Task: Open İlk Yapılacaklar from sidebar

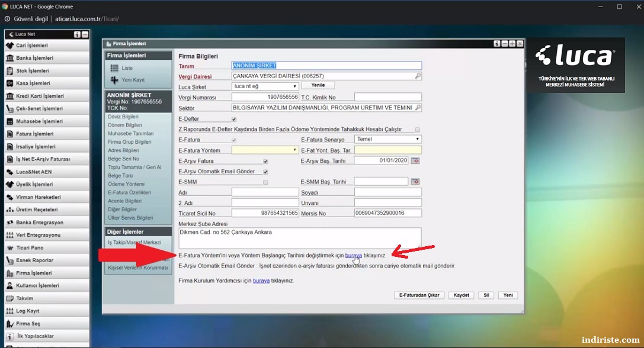Action: pyautogui.click(x=47, y=336)
